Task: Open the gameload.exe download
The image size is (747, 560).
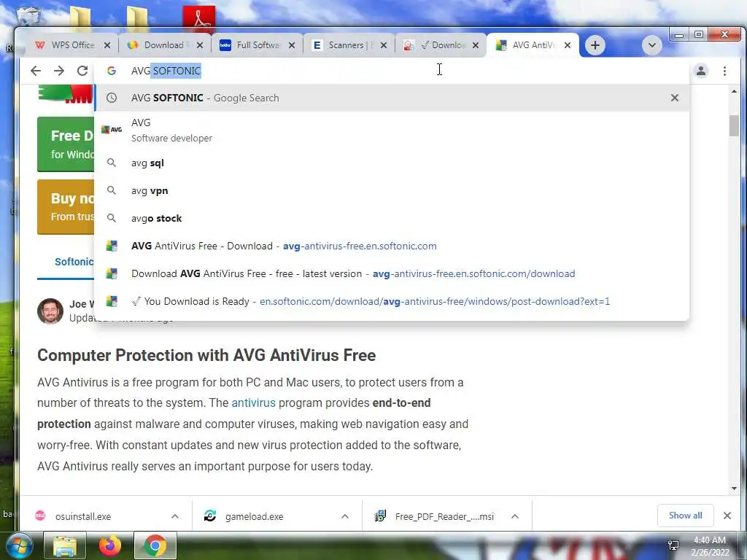Action: 254,517
